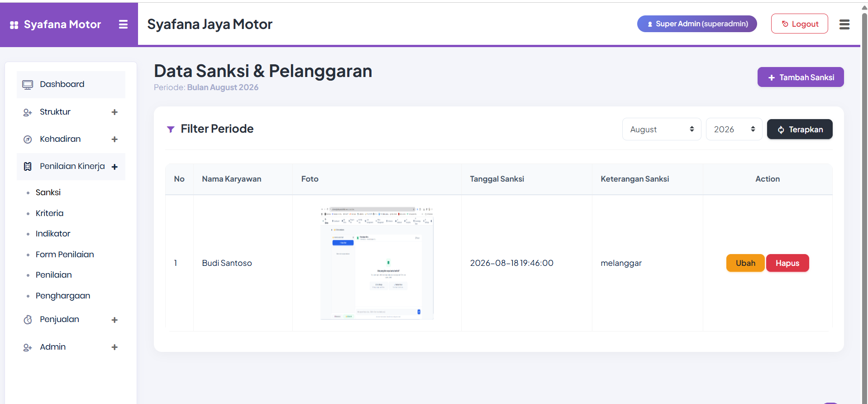Click the Struktur people icon
The image size is (868, 404).
click(28, 112)
